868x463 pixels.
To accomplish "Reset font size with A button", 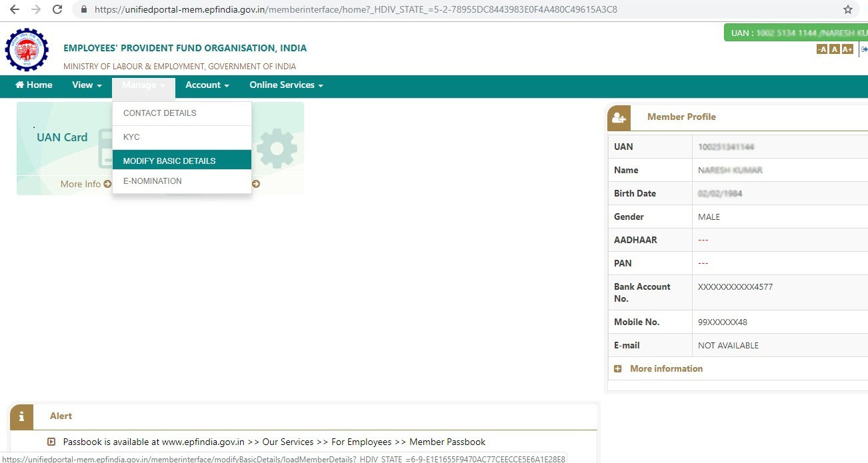I will tap(835, 49).
